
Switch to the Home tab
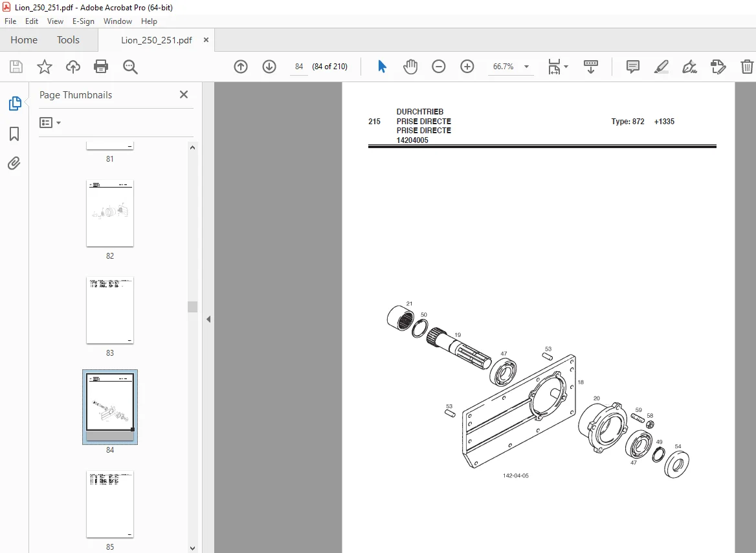tap(23, 40)
